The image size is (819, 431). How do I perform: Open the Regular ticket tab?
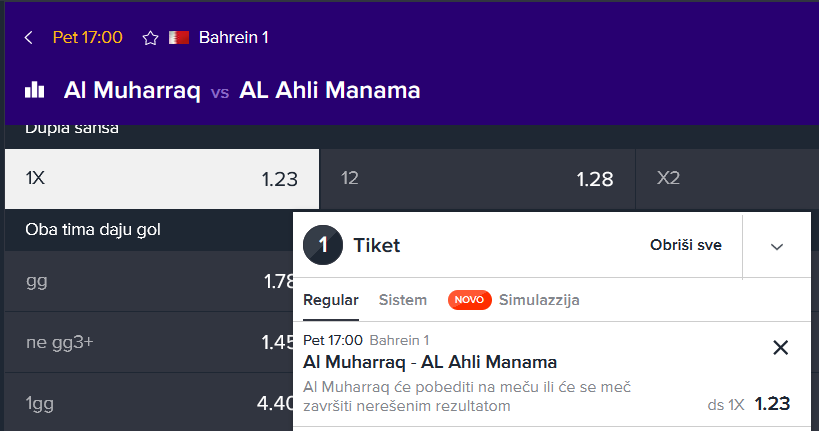[x=331, y=300]
